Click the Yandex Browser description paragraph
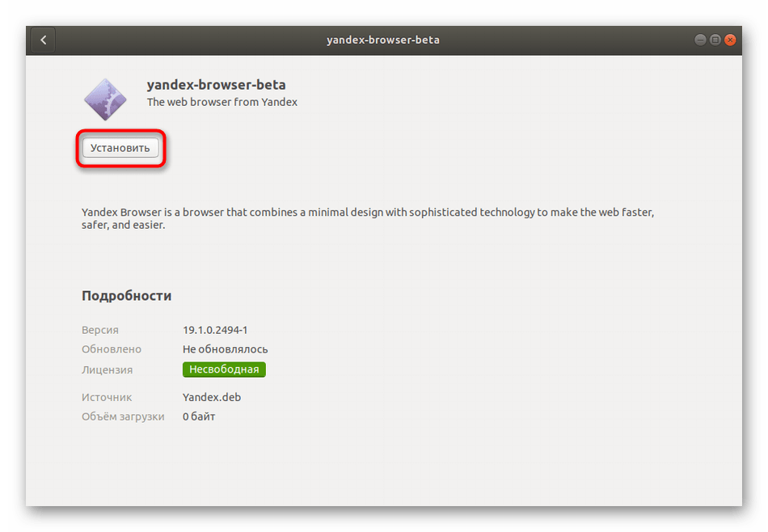 368,218
